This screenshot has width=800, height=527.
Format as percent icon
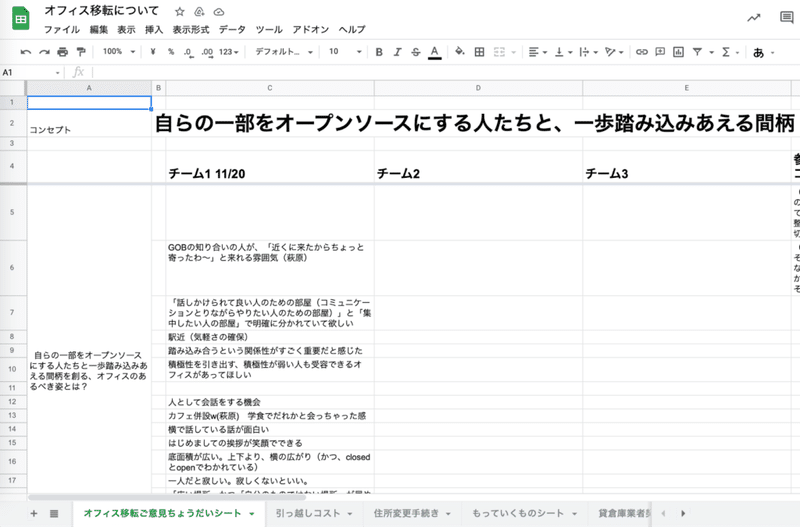coord(171,52)
